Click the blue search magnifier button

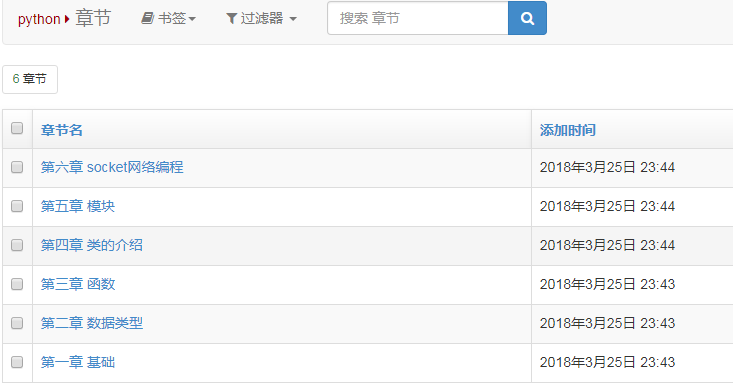click(527, 18)
